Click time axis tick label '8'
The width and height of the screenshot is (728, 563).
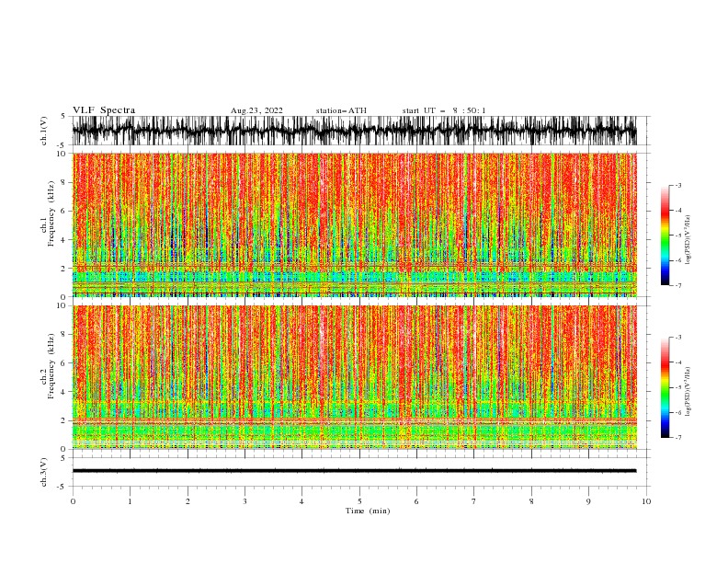click(x=531, y=501)
